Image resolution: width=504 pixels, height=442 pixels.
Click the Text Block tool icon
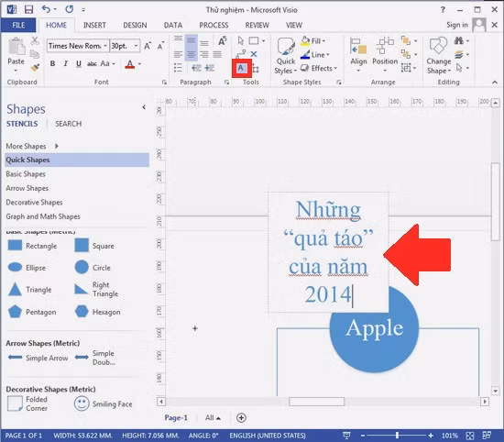[256, 68]
